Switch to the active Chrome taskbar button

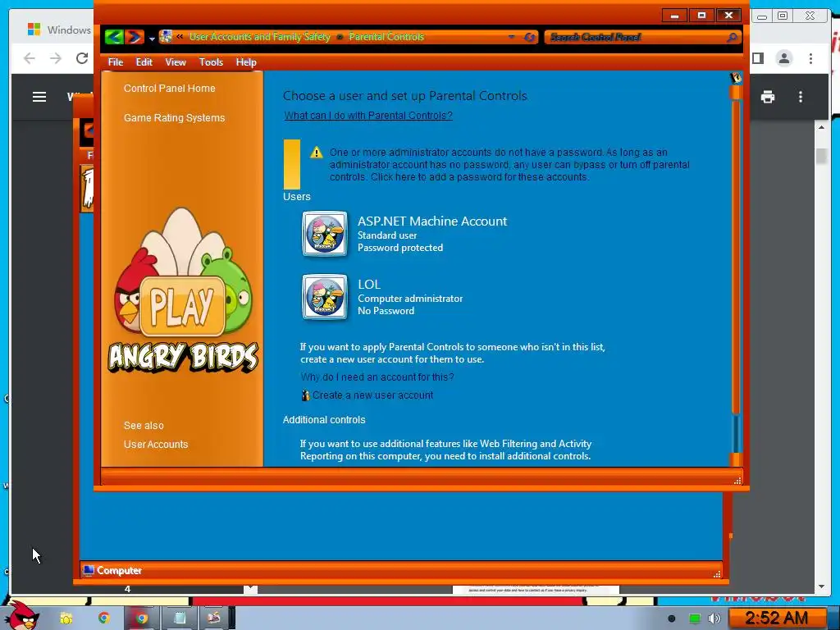tap(141, 619)
